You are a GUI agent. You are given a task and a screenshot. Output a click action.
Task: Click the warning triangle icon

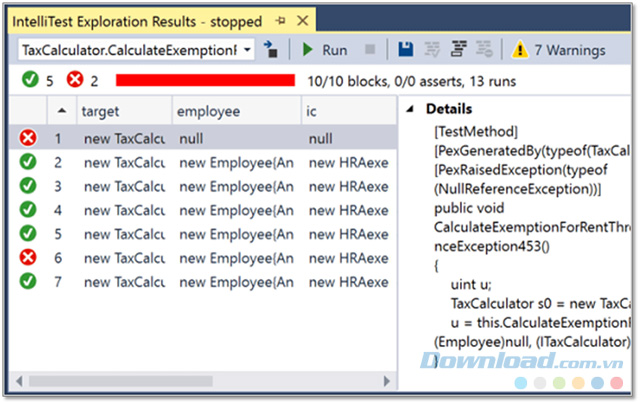coord(520,50)
